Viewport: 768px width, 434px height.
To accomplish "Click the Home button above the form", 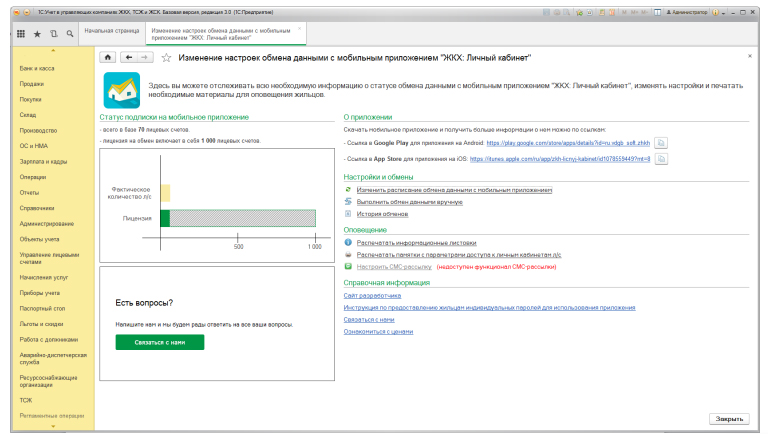I will [108, 58].
